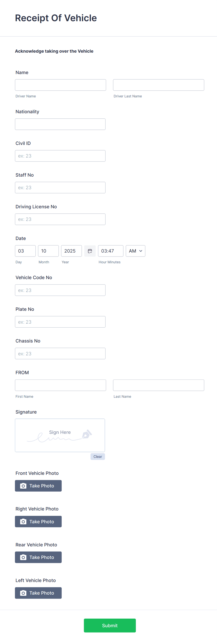Focus the Driver Last Name field
217x644 pixels.
(x=158, y=85)
